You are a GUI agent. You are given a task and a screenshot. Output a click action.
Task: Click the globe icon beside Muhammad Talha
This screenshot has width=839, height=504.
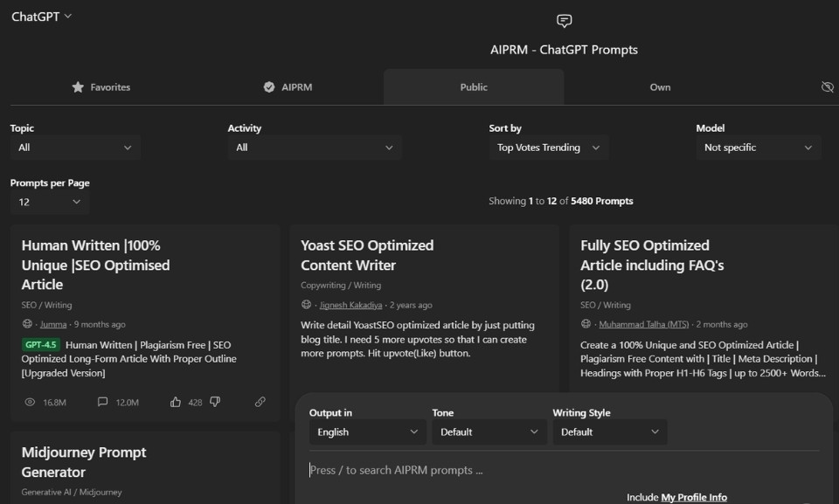click(586, 324)
